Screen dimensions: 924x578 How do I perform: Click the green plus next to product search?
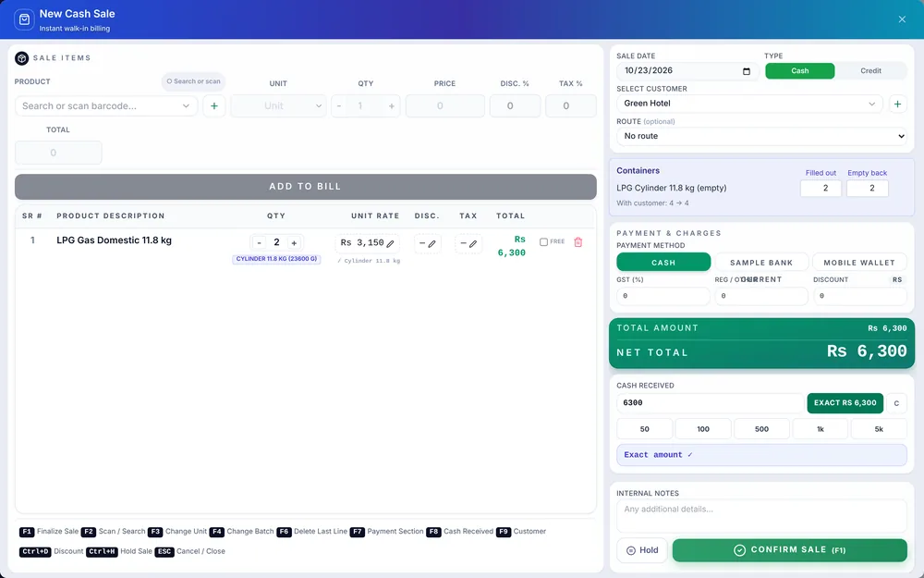click(214, 106)
